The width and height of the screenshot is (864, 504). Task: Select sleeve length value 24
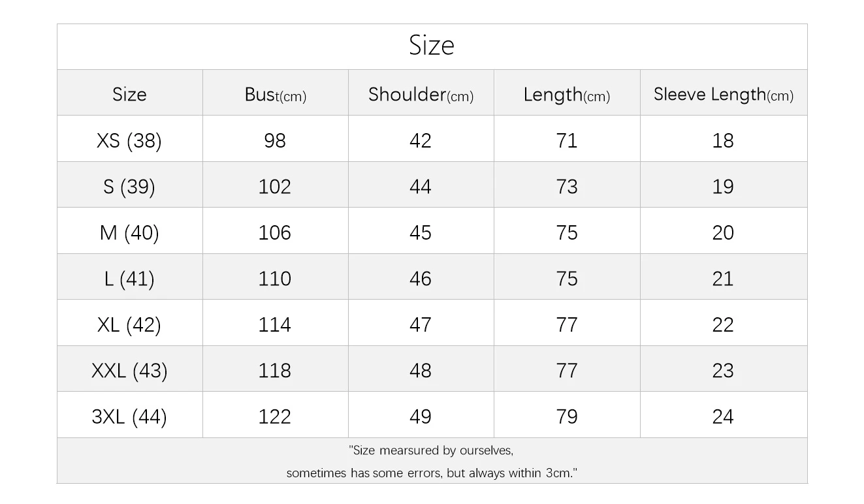[x=723, y=417]
